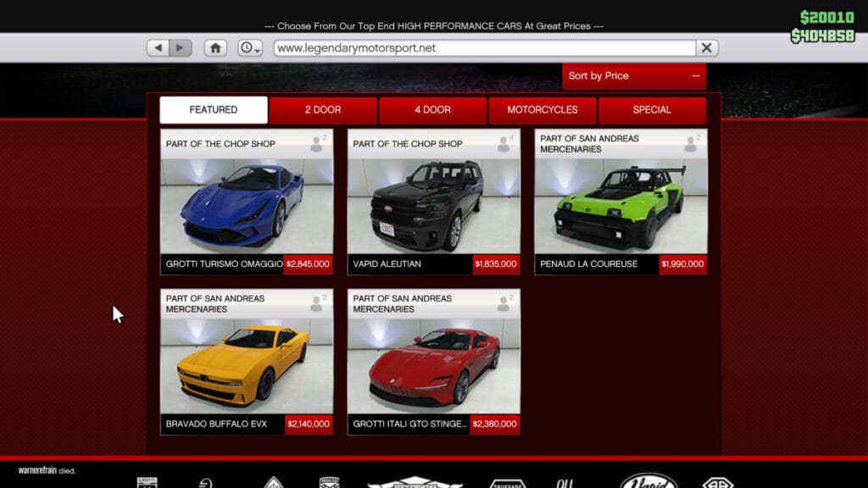Clear the address bar with the X button
868x488 pixels.
point(706,47)
